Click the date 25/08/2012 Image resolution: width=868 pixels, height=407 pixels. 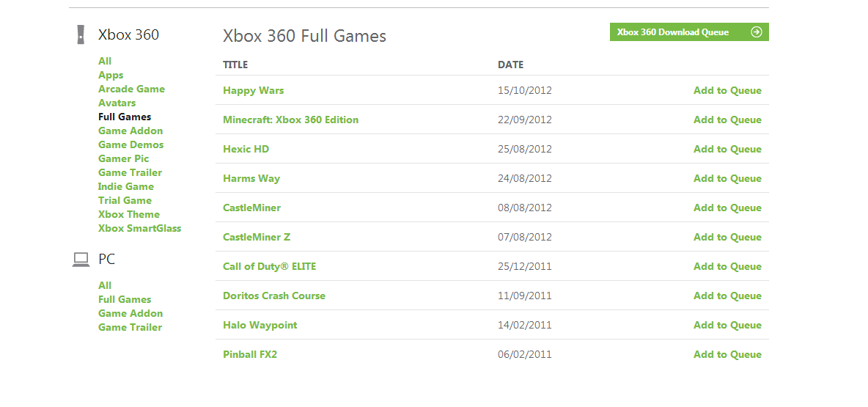point(525,149)
